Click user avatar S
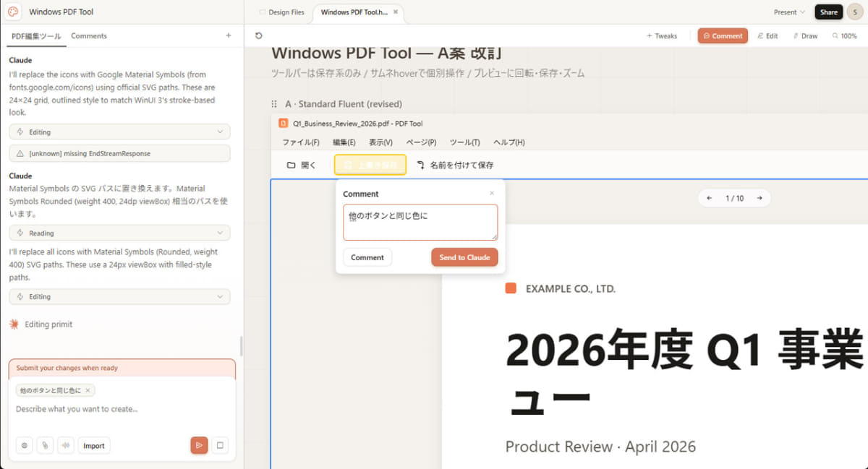This screenshot has height=469, width=868. (x=854, y=12)
